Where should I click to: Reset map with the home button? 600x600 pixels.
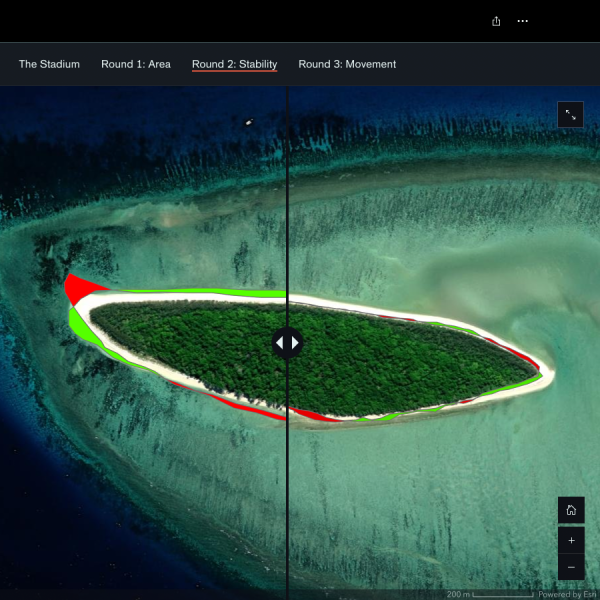pyautogui.click(x=571, y=510)
